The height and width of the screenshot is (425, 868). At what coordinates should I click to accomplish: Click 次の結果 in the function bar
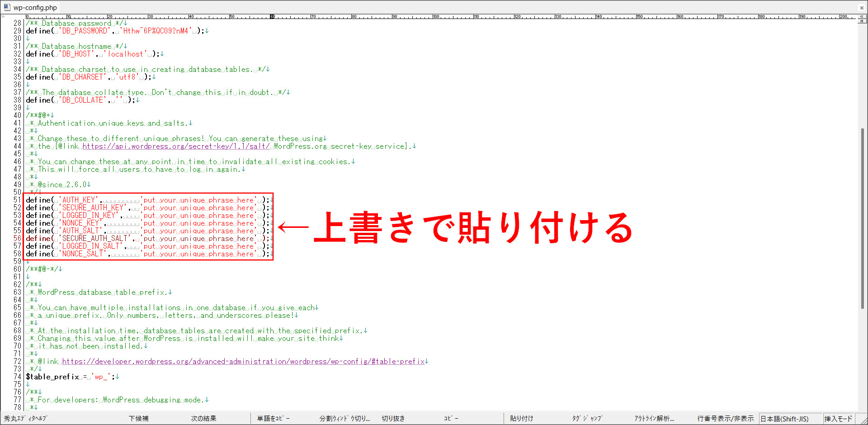point(203,419)
